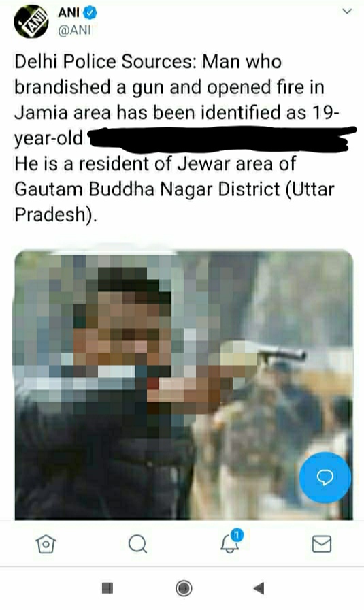364x610 pixels.
Task: Open the @ANI handle link
Action: point(74,31)
